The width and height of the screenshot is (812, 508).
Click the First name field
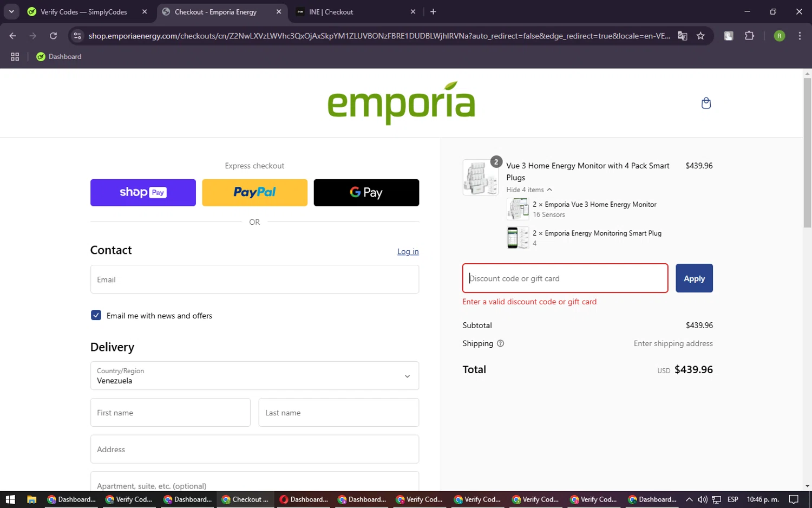[x=171, y=413]
